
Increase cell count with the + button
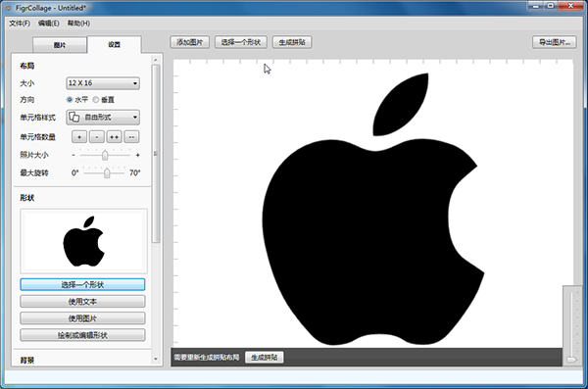[79, 137]
